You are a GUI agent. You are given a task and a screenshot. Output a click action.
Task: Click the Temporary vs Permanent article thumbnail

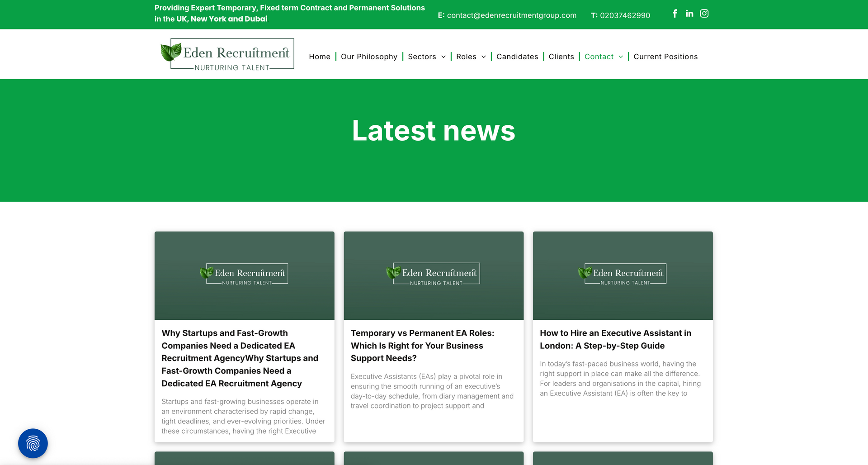pos(434,276)
